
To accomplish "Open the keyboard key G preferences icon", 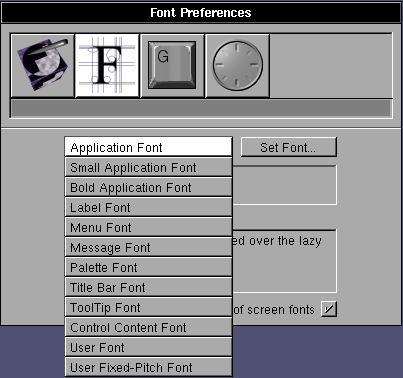I will pyautogui.click(x=172, y=66).
